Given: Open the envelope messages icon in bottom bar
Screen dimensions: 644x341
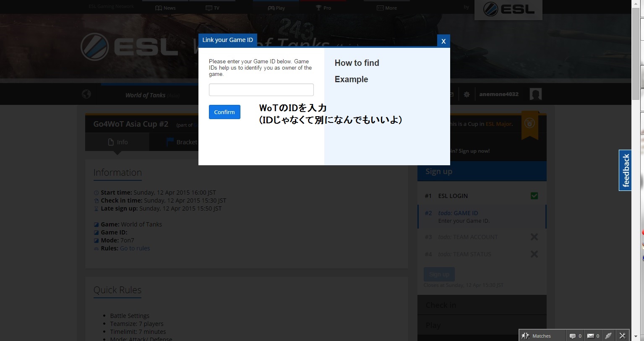Looking at the screenshot, I should [x=591, y=336].
